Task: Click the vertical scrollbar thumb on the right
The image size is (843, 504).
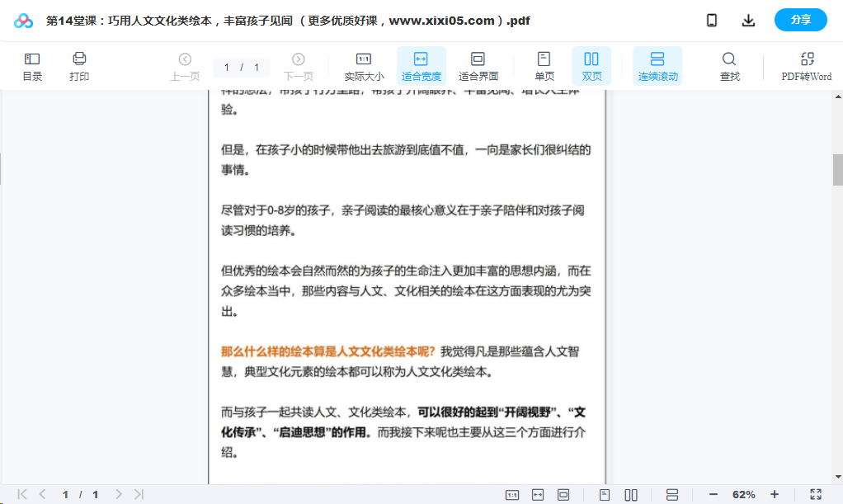Action: point(837,170)
